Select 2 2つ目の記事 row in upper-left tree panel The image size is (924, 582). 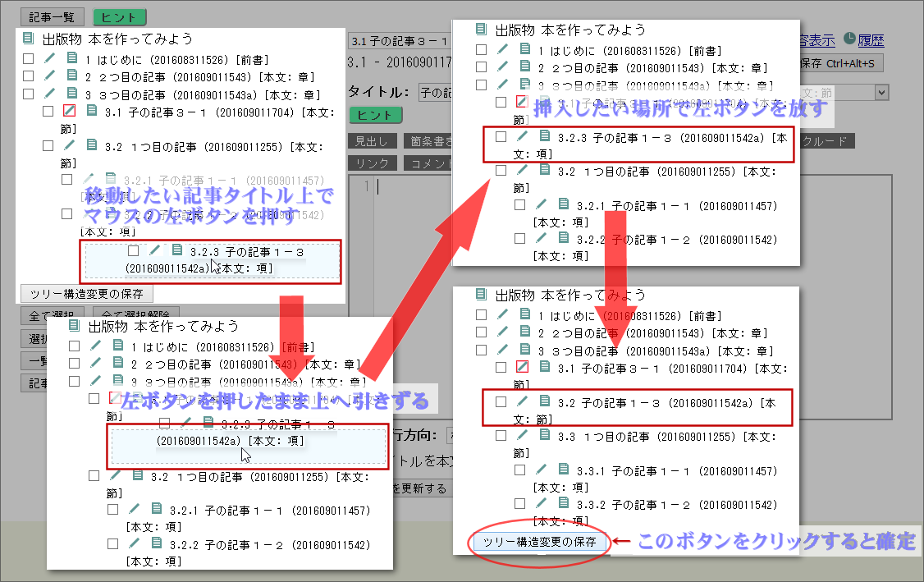click(x=169, y=76)
